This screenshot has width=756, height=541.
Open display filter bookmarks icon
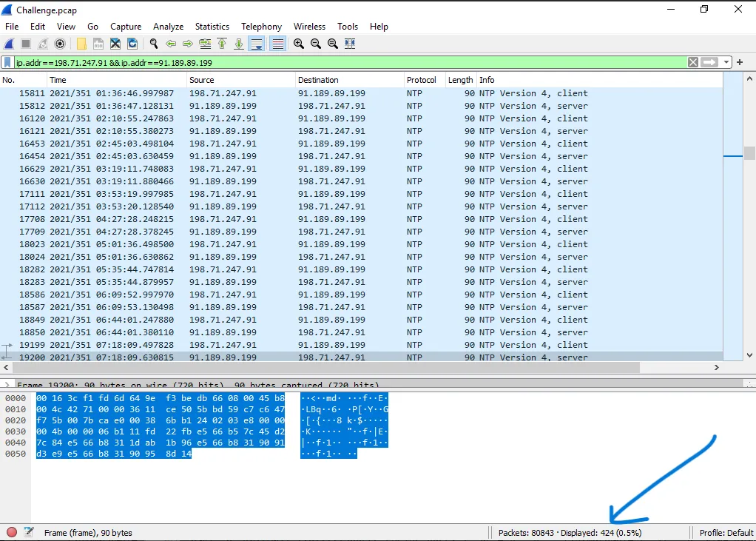[x=7, y=63]
